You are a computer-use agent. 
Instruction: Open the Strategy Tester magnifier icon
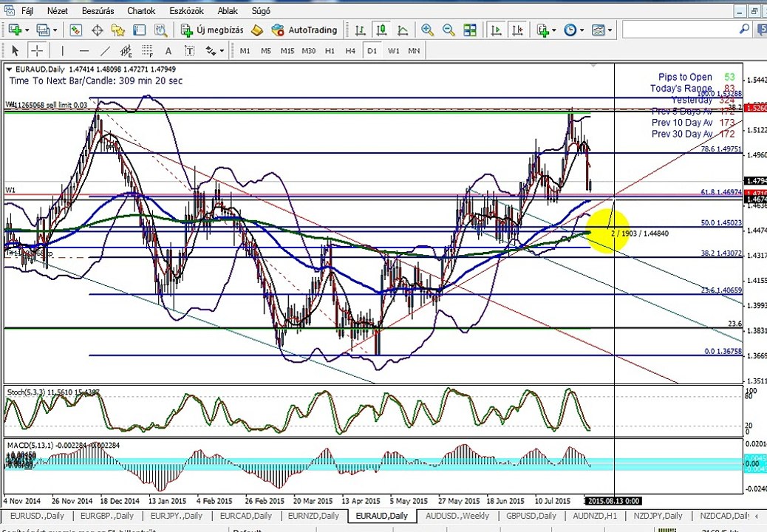(x=160, y=30)
